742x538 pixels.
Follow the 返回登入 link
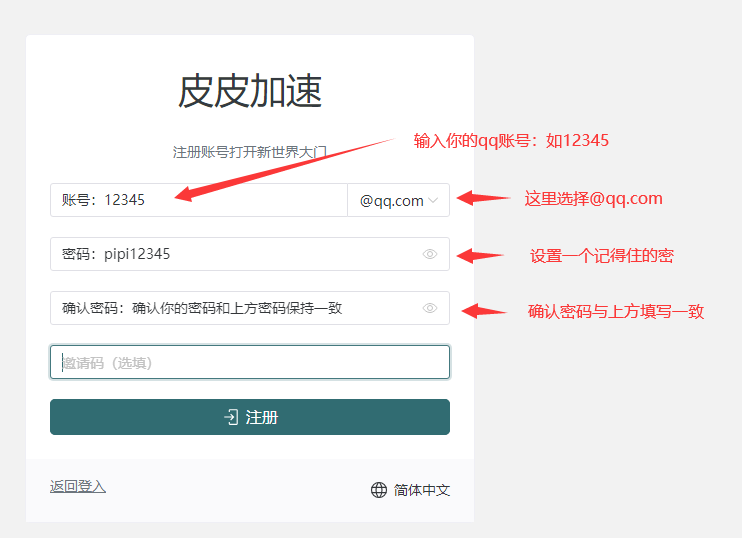pyautogui.click(x=78, y=486)
